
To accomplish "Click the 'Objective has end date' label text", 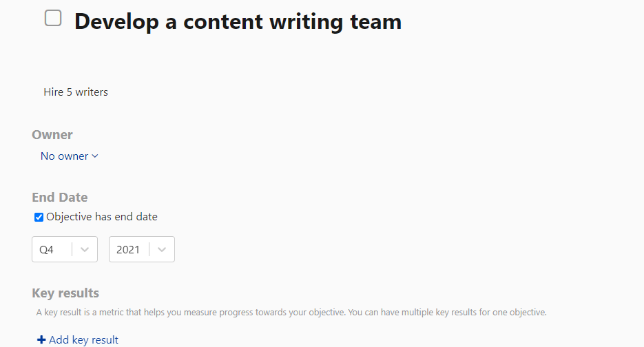I will [x=102, y=217].
